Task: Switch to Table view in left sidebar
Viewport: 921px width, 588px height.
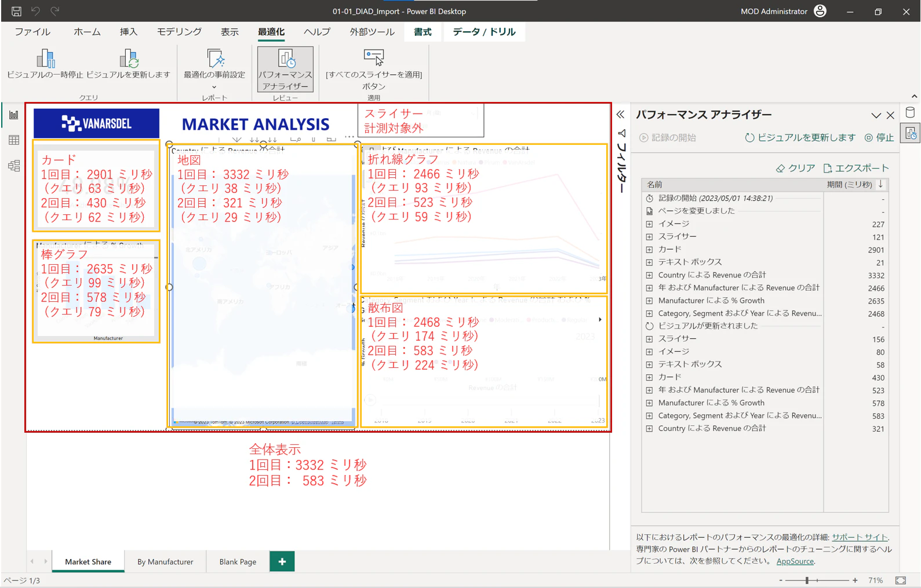Action: pos(14,140)
